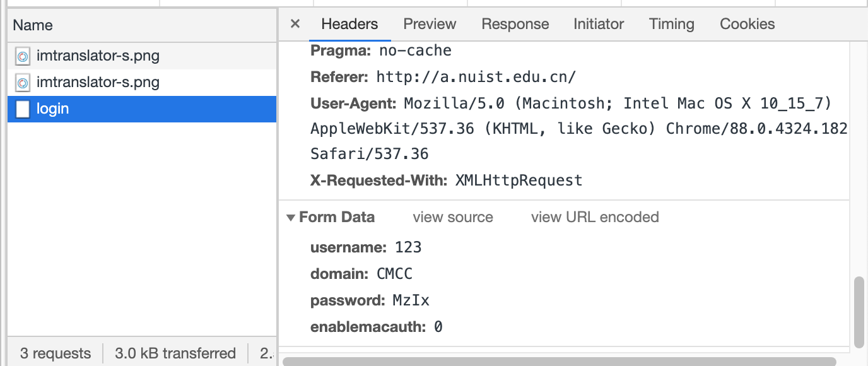Click the horizontal scrollbar under Headers pane
Viewport: 868px width, 366px height.
(x=560, y=362)
